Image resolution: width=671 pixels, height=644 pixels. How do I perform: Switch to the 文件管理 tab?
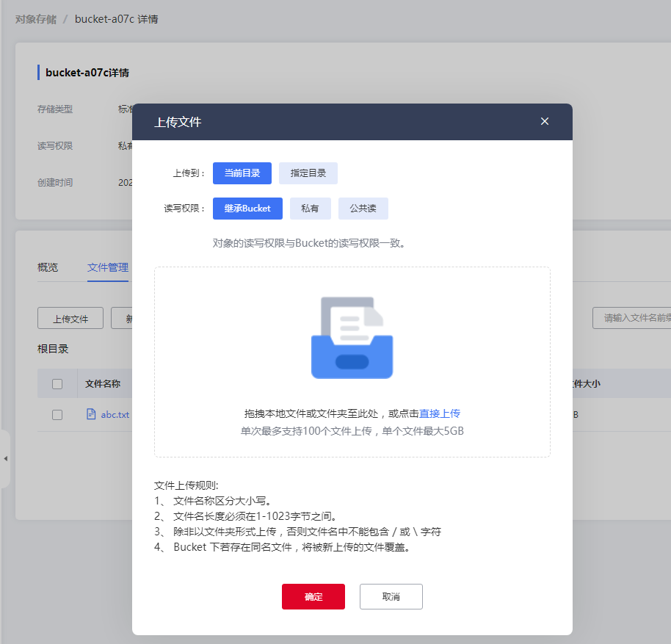coord(108,267)
